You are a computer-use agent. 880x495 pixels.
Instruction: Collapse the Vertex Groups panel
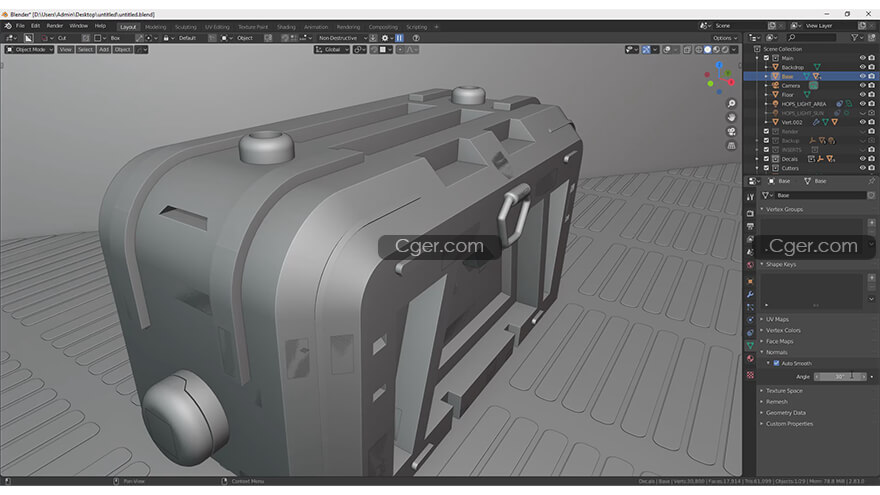click(x=784, y=209)
